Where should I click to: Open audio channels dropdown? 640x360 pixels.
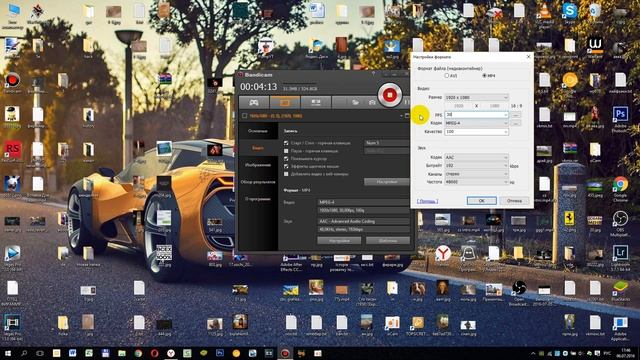476,174
